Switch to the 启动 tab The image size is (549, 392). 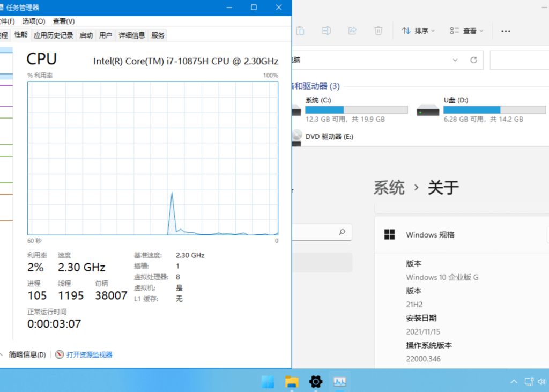click(x=86, y=35)
